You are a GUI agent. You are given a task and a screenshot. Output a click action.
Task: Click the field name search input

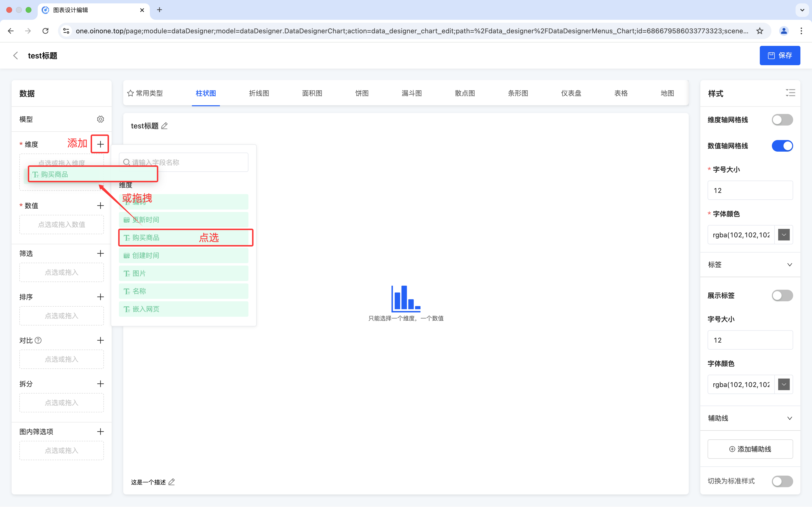coord(188,162)
